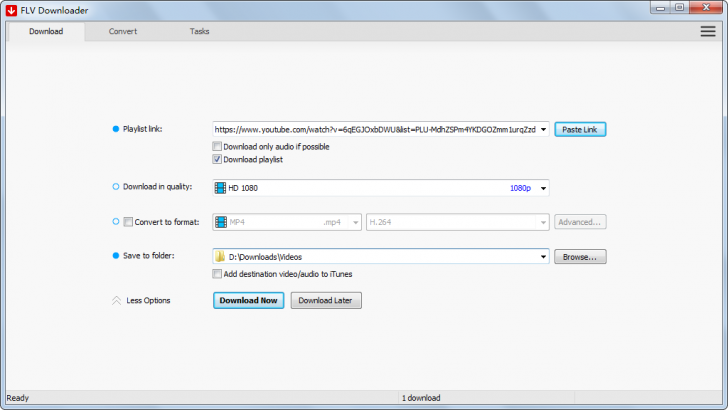The height and width of the screenshot is (410, 728).
Task: Click the film icon in quality box
Action: click(220, 188)
